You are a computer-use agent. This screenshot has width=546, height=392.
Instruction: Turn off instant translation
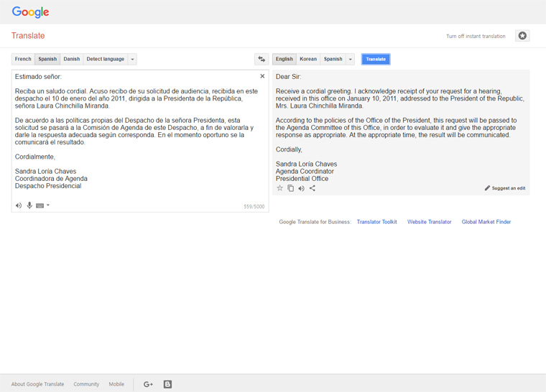tap(476, 36)
